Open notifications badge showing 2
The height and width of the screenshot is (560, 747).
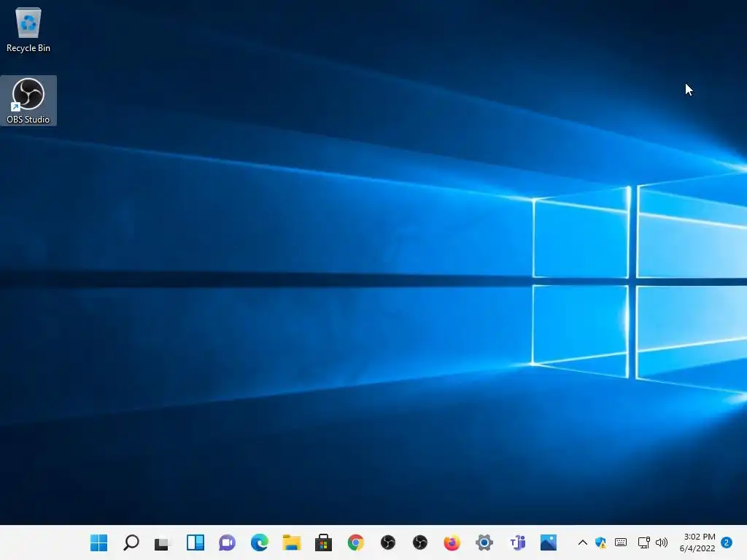click(727, 542)
